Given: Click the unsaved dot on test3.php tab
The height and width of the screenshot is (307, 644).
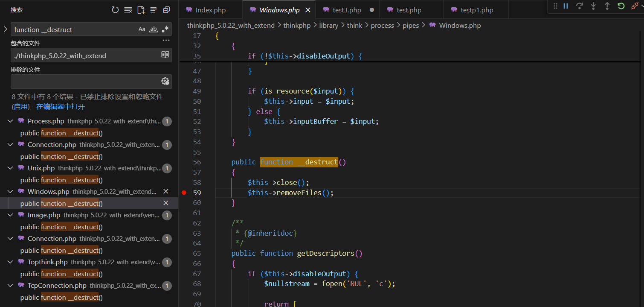Looking at the screenshot, I should (371, 10).
